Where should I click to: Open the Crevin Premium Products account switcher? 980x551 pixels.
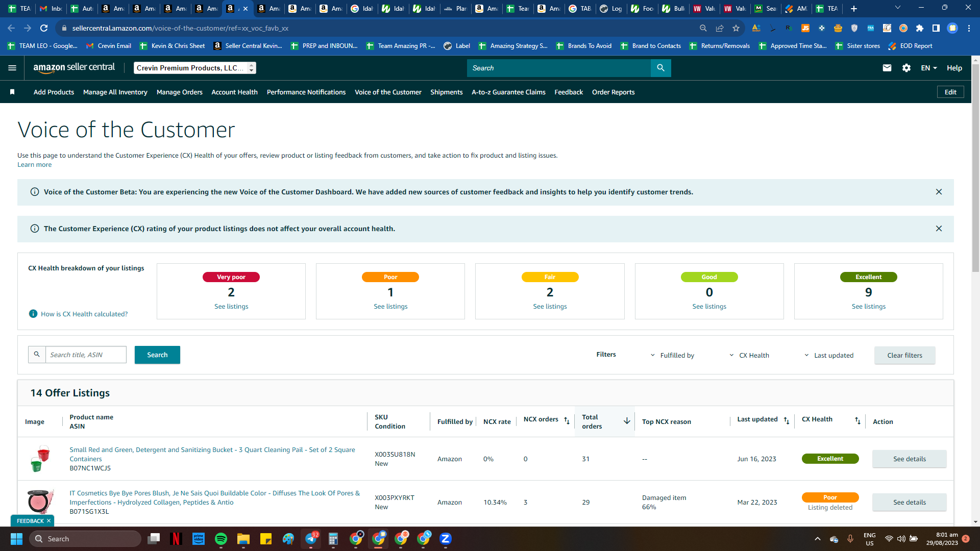(195, 68)
